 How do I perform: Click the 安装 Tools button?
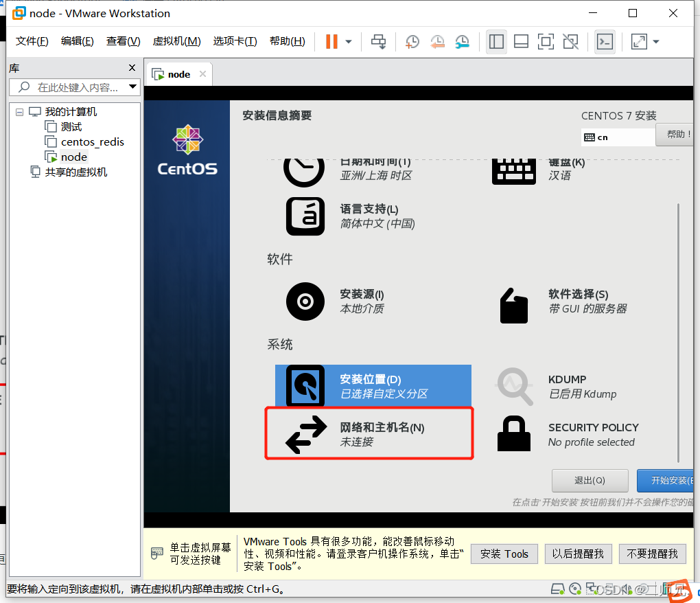point(504,554)
